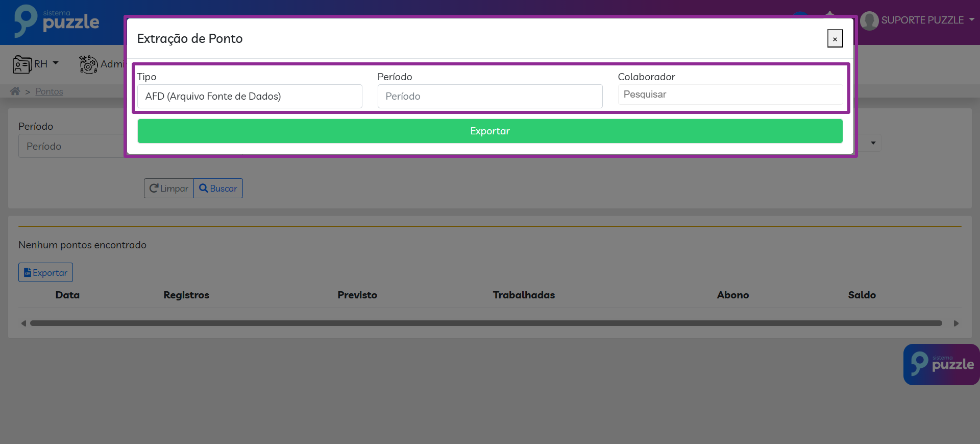
Task: Click the Admin gears icon
Action: coord(88,64)
